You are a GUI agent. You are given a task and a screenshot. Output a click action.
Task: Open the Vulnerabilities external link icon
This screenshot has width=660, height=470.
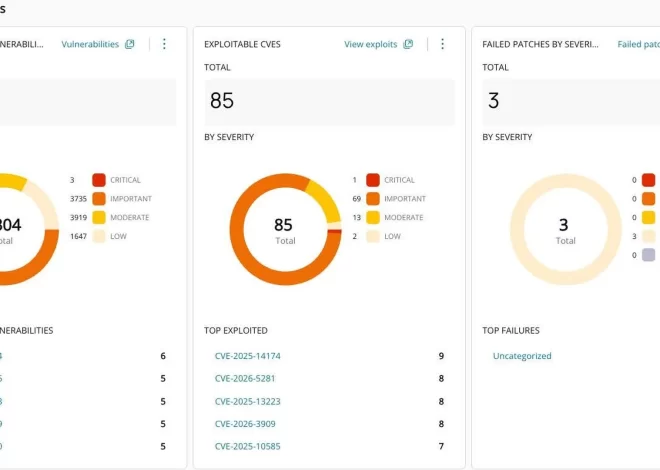[x=130, y=44]
